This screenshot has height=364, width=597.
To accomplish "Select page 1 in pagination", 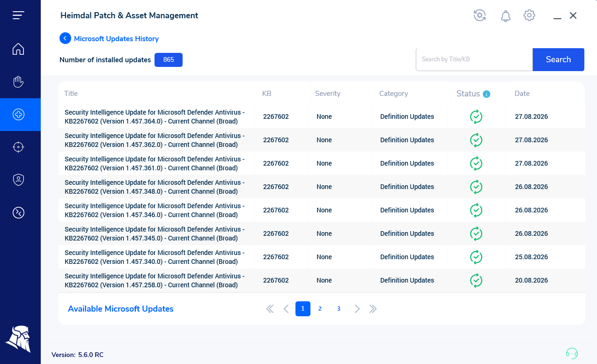I will coord(303,309).
